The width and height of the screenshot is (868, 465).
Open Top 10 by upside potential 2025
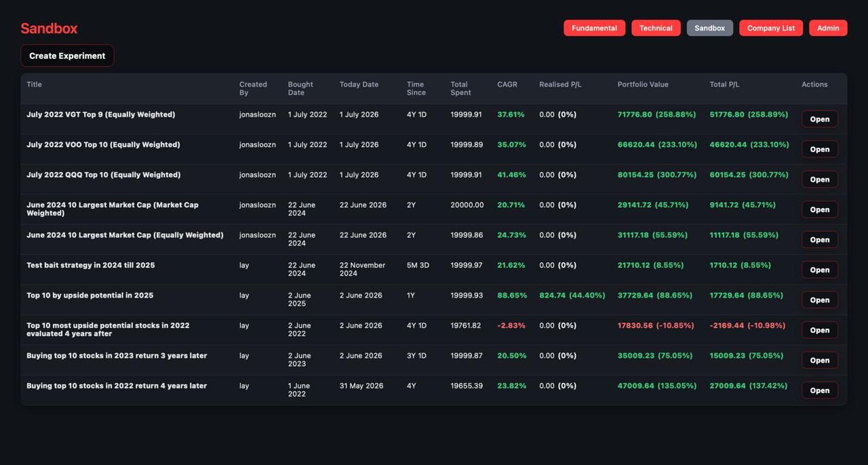819,300
